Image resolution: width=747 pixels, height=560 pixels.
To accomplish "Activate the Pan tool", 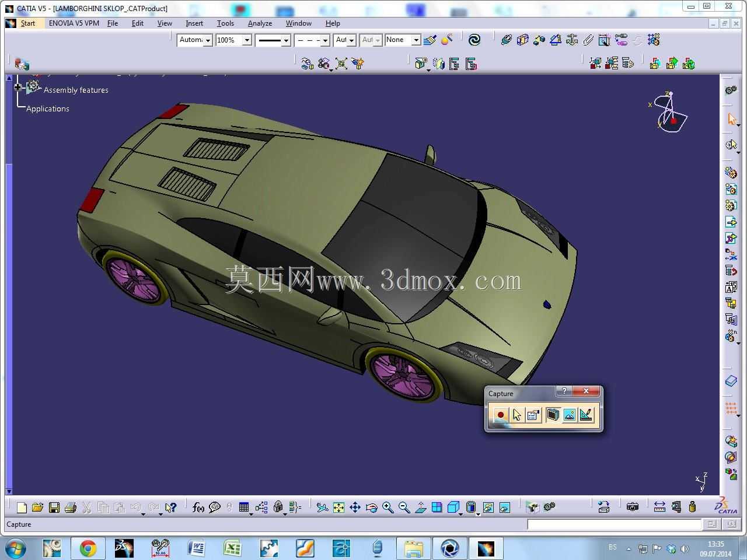I will 355,508.
